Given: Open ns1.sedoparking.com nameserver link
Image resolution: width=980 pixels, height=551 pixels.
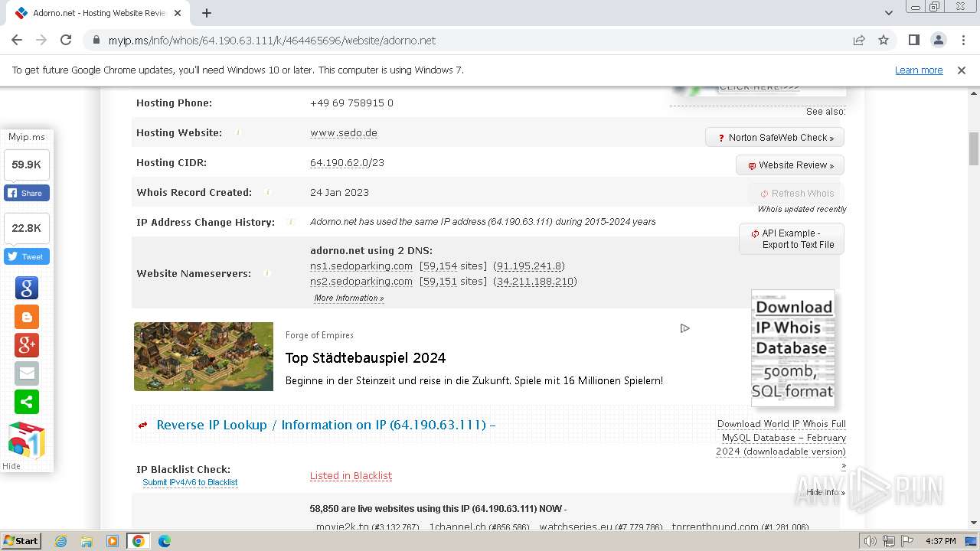Looking at the screenshot, I should coord(361,266).
